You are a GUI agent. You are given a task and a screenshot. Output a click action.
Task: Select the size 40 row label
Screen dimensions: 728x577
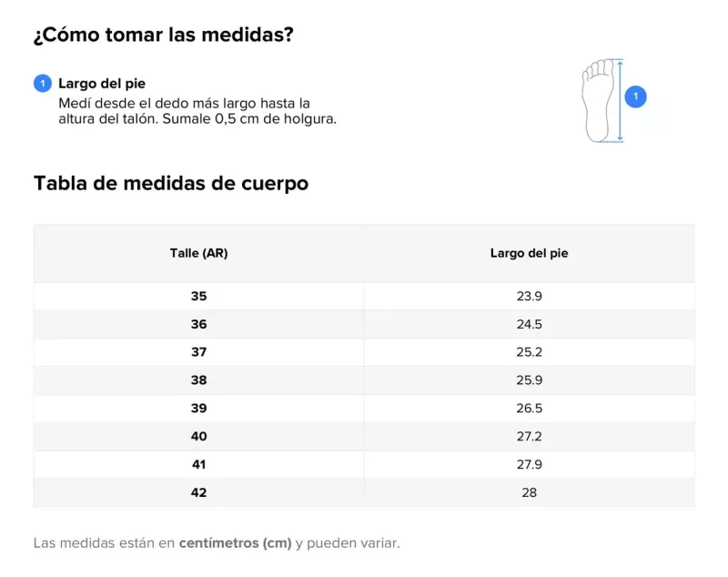198,437
